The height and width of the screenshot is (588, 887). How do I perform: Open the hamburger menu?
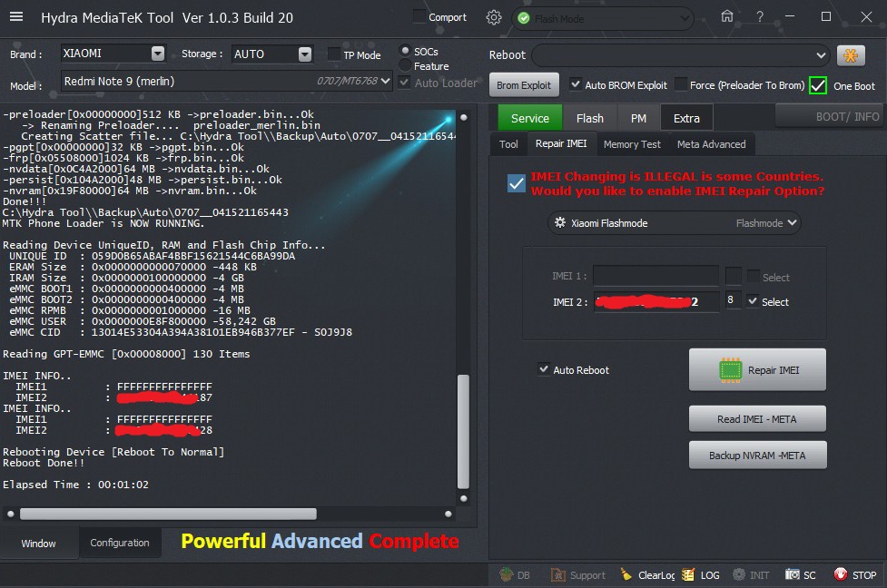coord(16,17)
